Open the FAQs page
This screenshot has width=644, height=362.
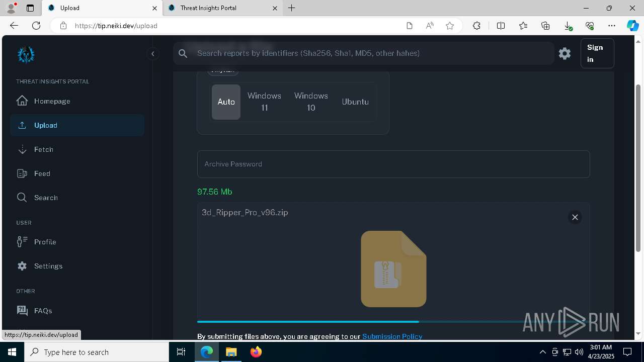[x=77, y=311]
